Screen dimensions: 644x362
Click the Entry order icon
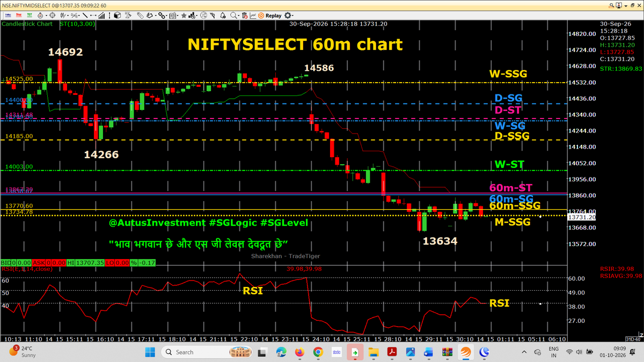click(8, 16)
